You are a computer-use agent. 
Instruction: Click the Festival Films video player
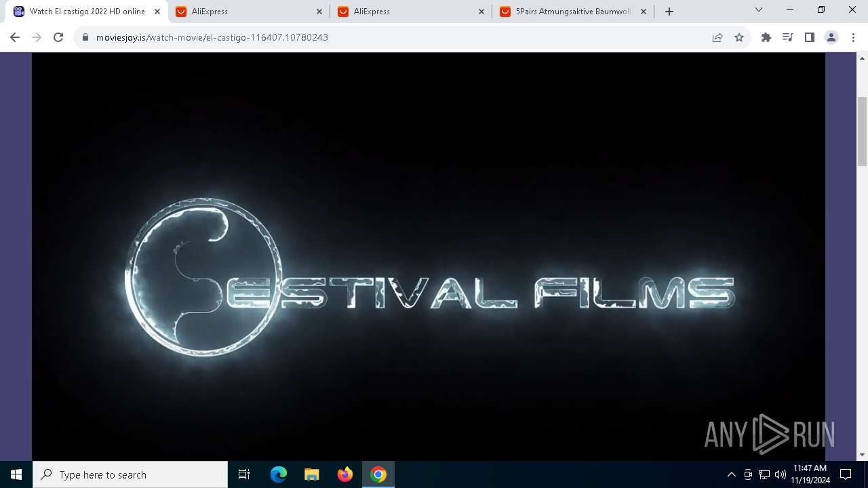pyautogui.click(x=429, y=256)
